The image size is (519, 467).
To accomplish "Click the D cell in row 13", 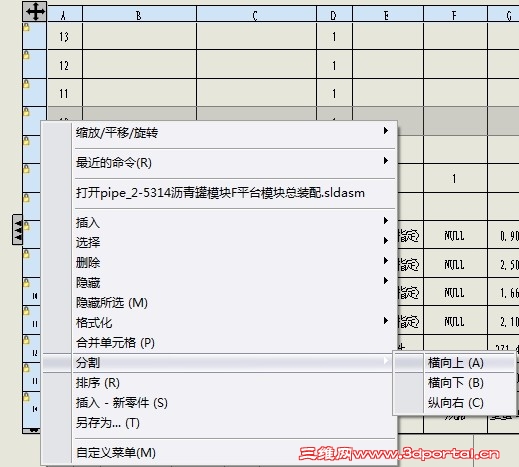I will tap(334, 36).
